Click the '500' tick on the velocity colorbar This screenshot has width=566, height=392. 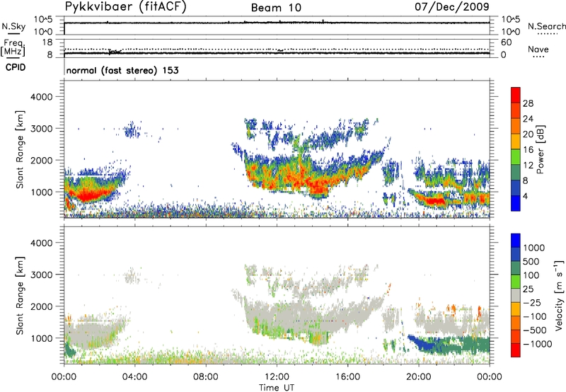click(x=531, y=262)
